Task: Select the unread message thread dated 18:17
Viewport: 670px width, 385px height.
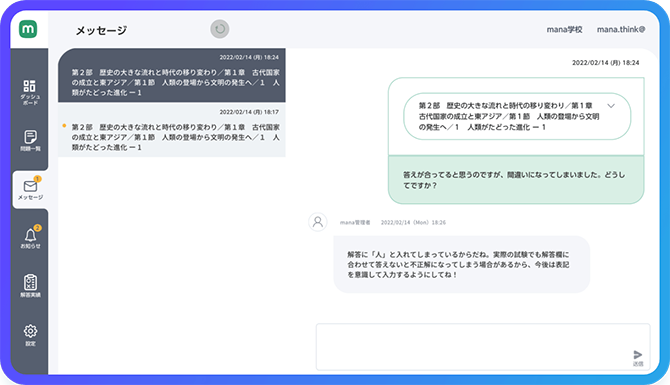Action: [x=172, y=130]
